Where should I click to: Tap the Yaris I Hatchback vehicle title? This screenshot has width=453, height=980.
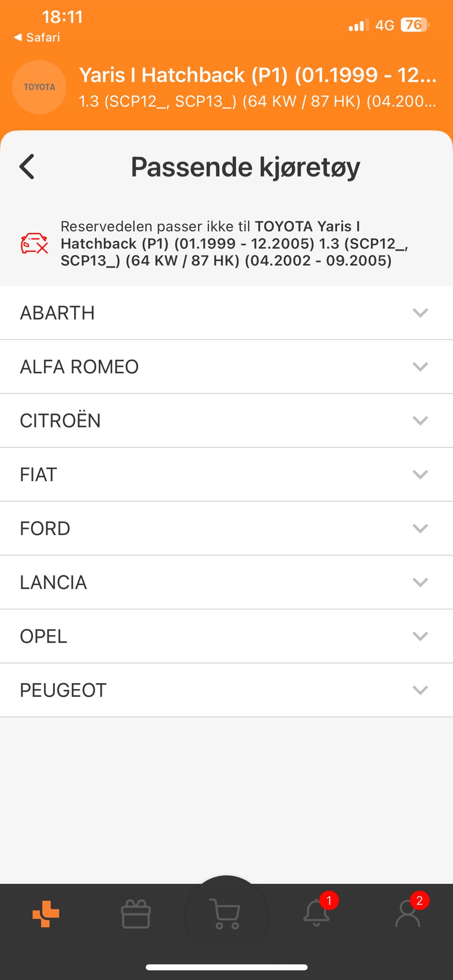(257, 75)
